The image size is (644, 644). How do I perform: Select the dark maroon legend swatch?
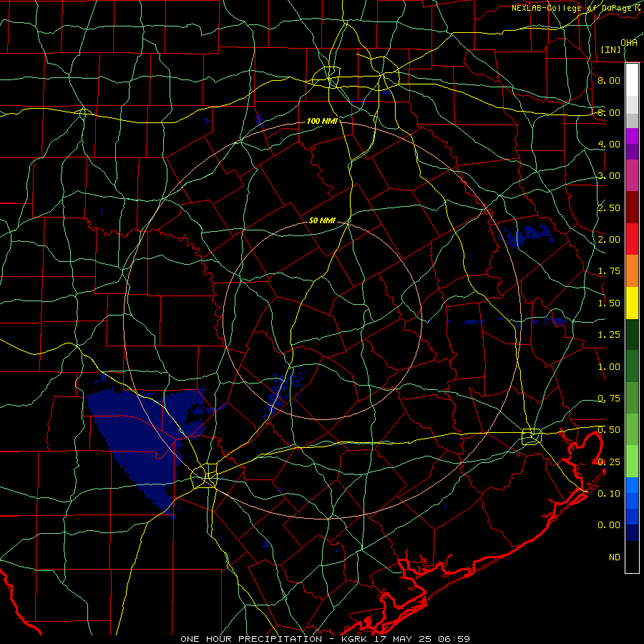click(632, 207)
